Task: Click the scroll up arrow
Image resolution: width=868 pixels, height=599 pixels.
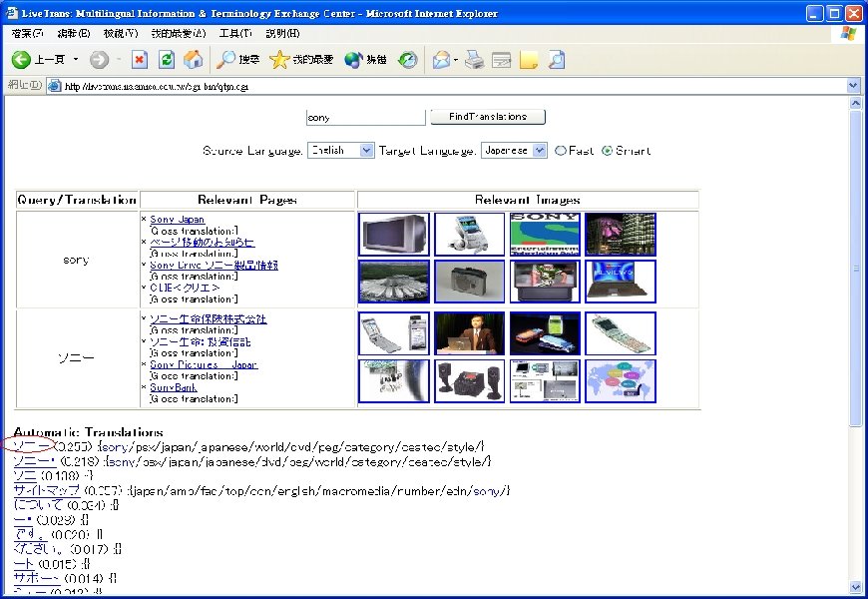Action: click(x=855, y=103)
